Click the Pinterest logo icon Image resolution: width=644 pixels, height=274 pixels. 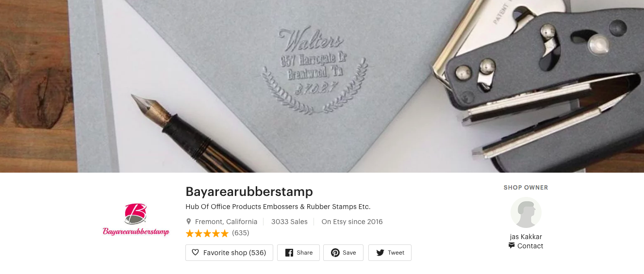[x=335, y=253]
